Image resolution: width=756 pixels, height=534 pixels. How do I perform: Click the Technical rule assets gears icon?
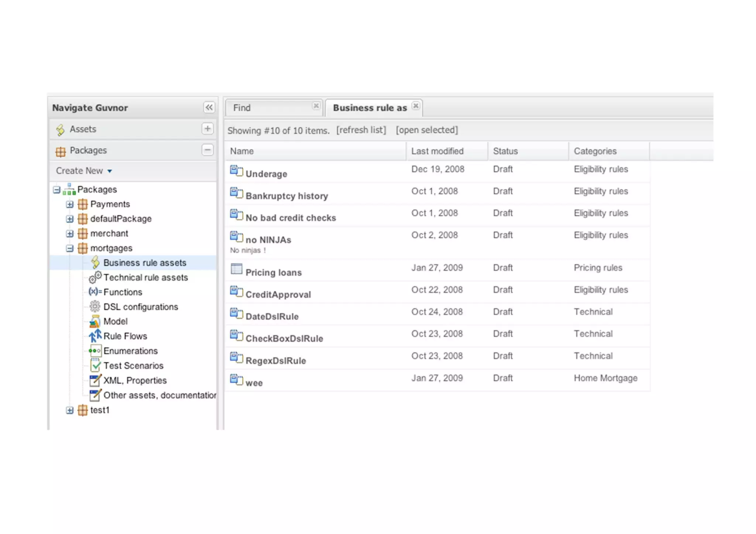click(x=95, y=277)
